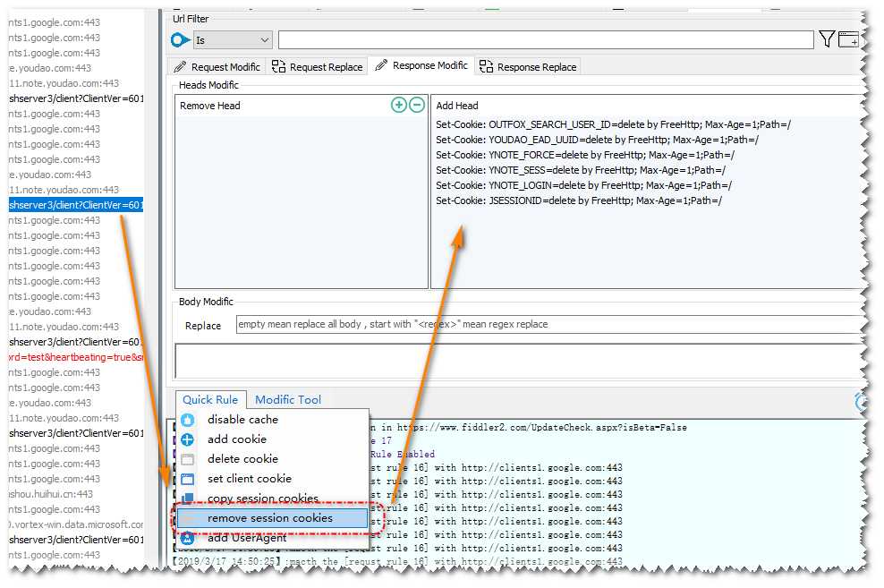Click the blue get-session-URL pointer icon
This screenshot has width=884, height=588.
[180, 40]
